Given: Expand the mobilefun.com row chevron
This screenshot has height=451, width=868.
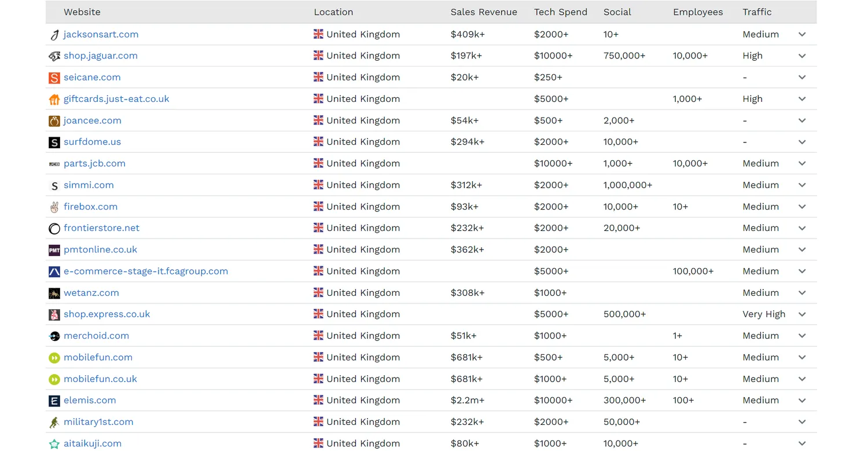Looking at the screenshot, I should (x=802, y=358).
